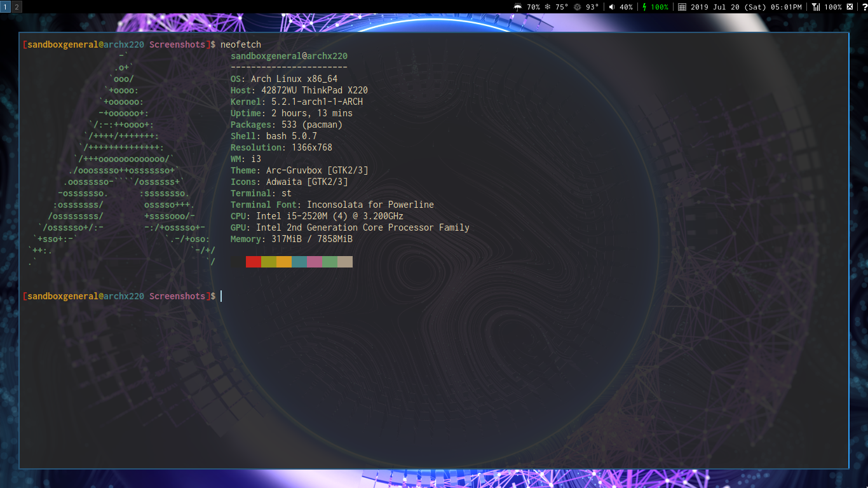Click the 40% volume value
Screen dimensions: 868x488
point(626,7)
